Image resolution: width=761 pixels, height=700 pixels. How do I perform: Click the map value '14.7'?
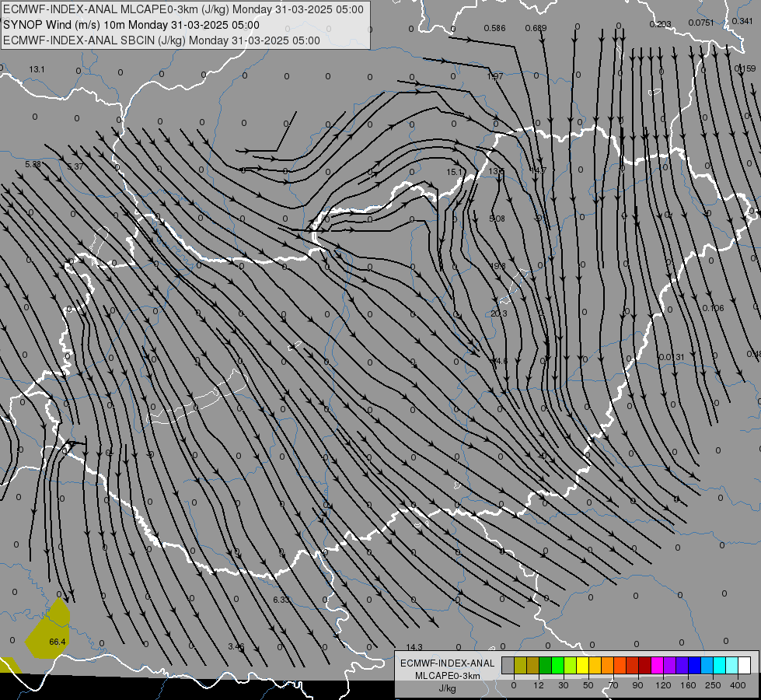538,170
